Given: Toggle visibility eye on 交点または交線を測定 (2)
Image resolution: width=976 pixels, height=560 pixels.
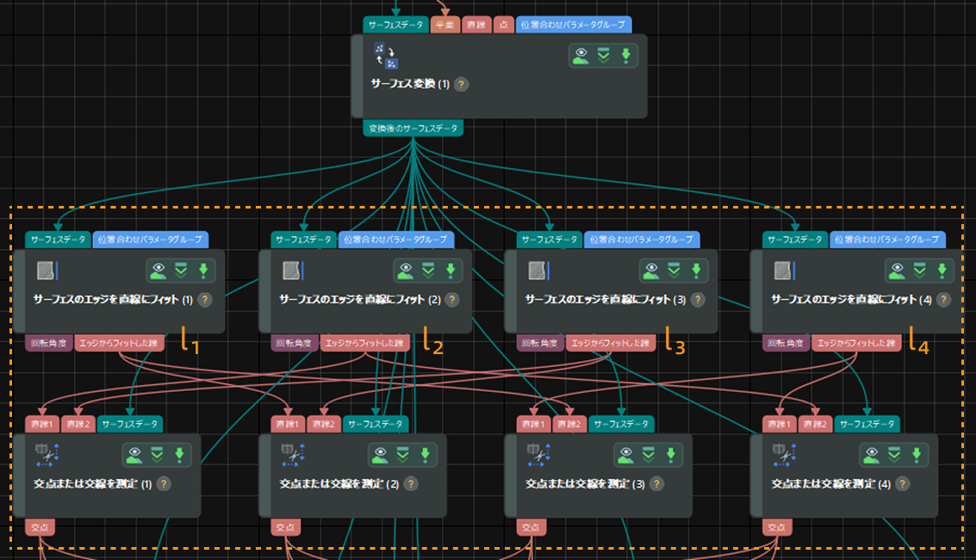Looking at the screenshot, I should point(380,455).
